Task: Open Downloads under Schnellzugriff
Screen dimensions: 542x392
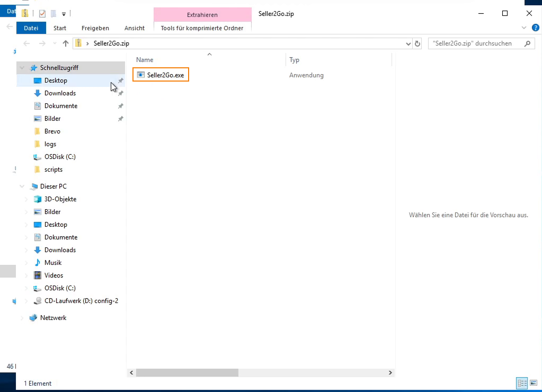Action: tap(60, 93)
